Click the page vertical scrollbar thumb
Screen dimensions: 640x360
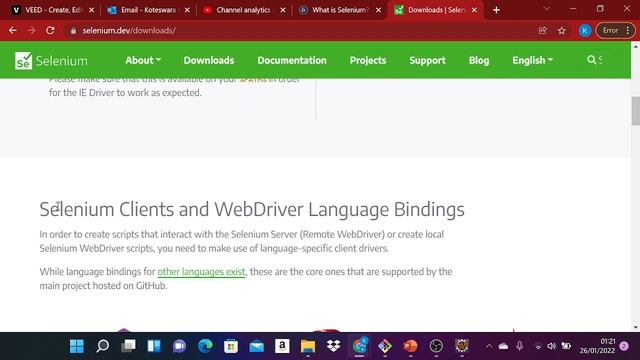(x=636, y=111)
